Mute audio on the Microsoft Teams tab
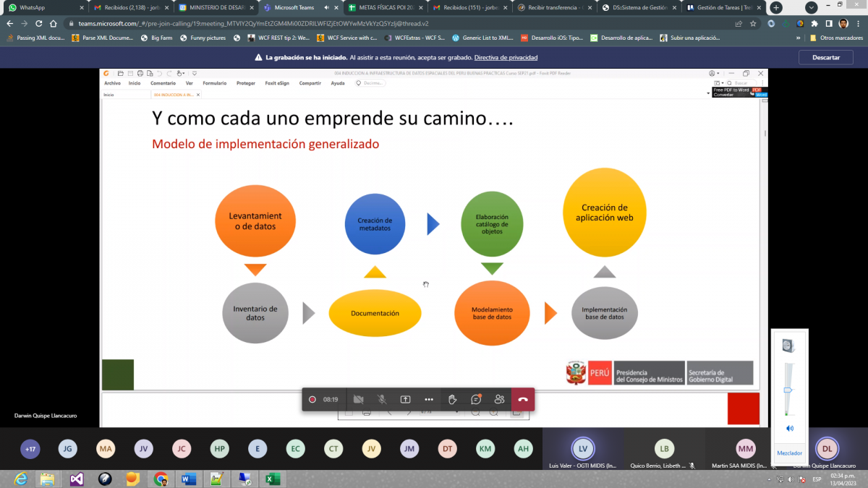 pyautogui.click(x=326, y=7)
